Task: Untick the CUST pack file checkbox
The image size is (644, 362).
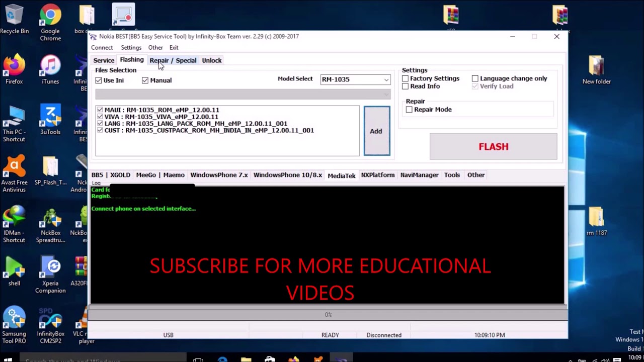Action: (x=100, y=130)
